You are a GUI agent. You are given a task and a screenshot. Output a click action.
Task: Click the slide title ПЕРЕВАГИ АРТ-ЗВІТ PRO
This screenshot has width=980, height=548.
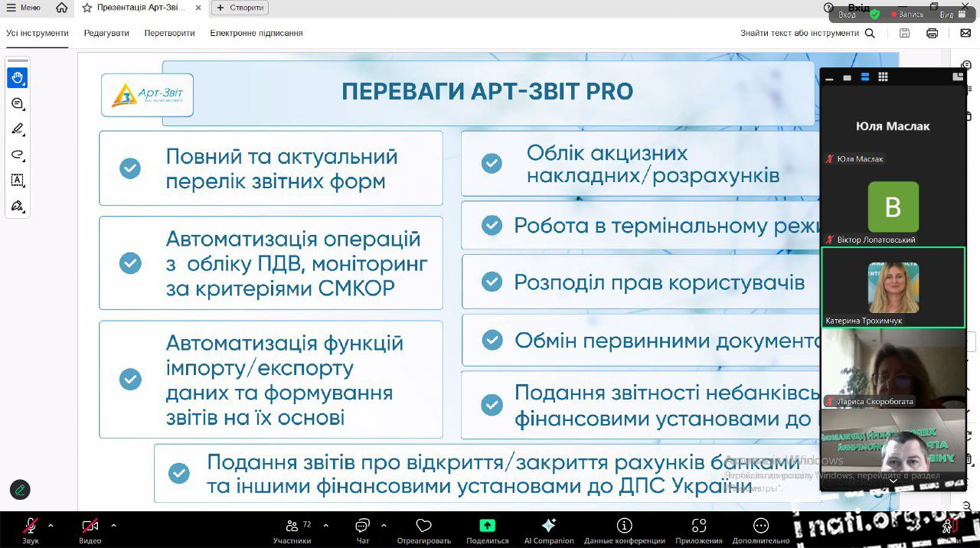(x=488, y=92)
